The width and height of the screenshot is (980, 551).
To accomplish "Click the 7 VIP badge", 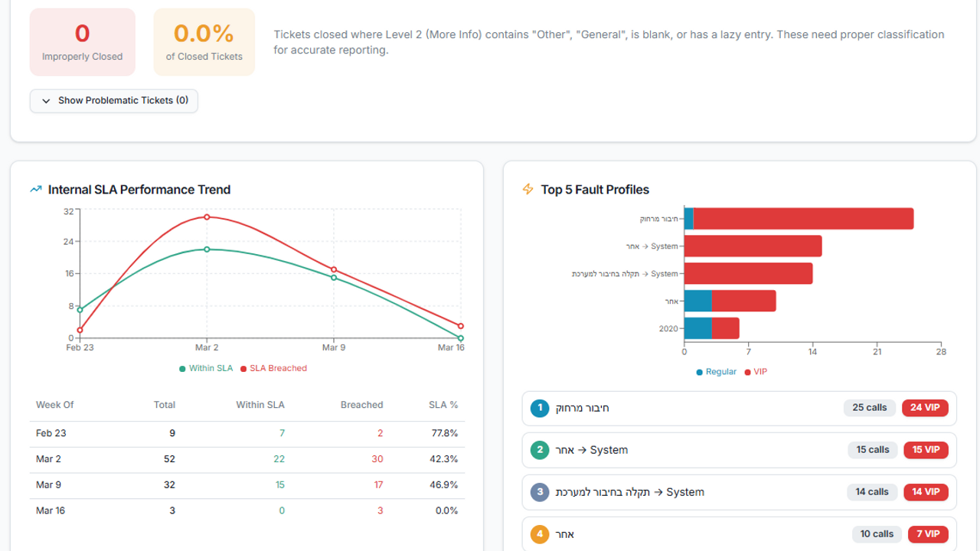I will [x=929, y=534].
